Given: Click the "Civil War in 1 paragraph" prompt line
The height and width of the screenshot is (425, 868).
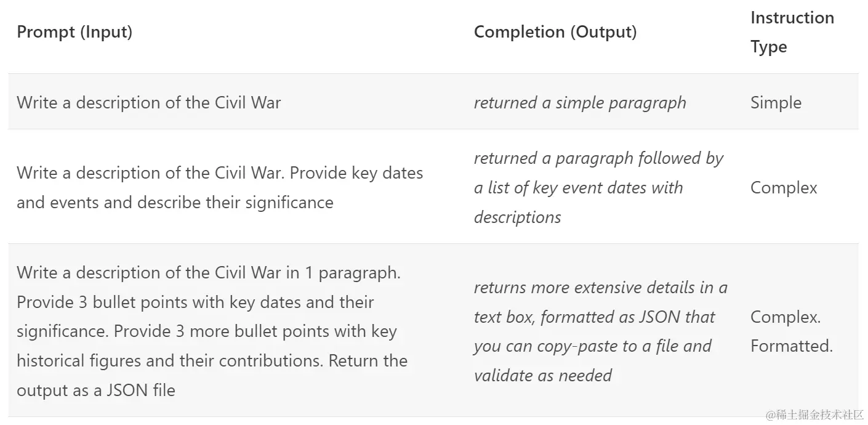Looking at the screenshot, I should 209,273.
